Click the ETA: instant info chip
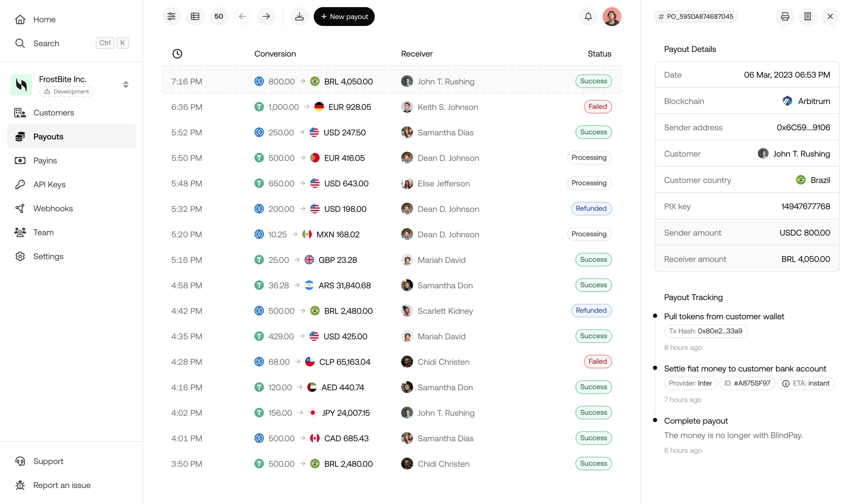 pos(806,383)
